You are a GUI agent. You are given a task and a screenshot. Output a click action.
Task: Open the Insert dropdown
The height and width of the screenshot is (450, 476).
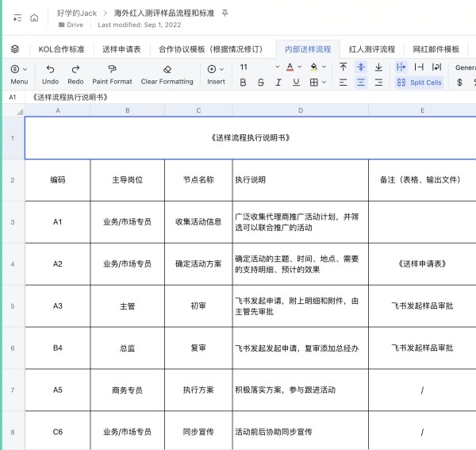216,75
